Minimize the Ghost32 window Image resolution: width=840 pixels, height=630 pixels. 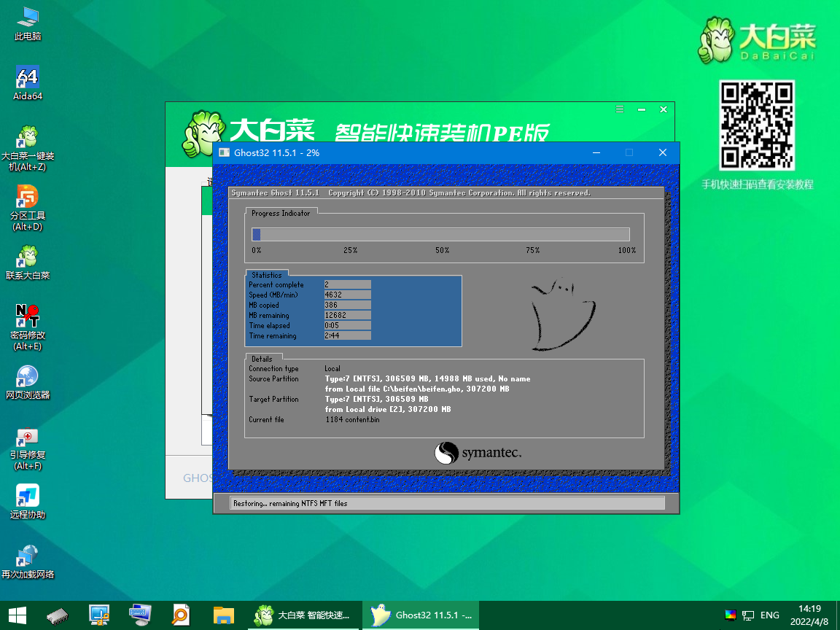coord(596,152)
